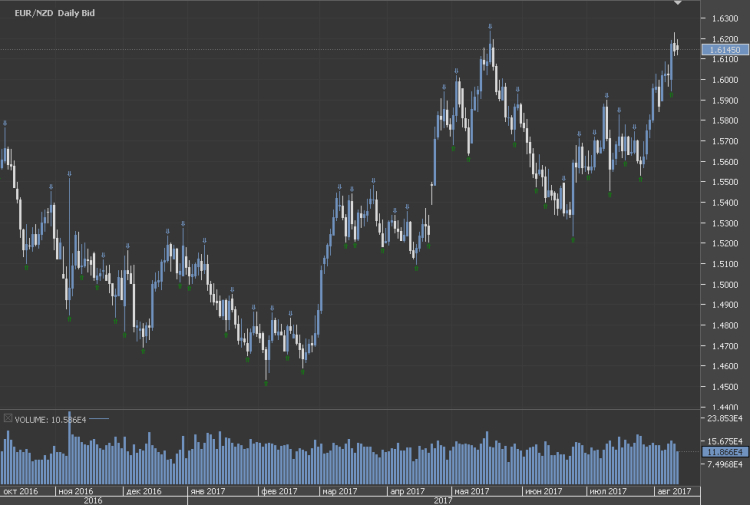This screenshot has width=750, height=505.
Task: Click the 1.4500 price axis label
Action: point(725,387)
